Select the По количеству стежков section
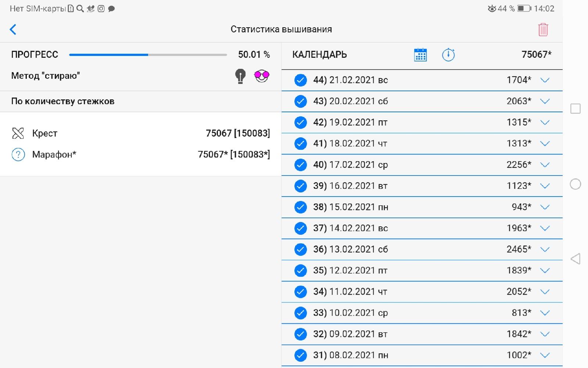The height and width of the screenshot is (368, 588). click(63, 101)
